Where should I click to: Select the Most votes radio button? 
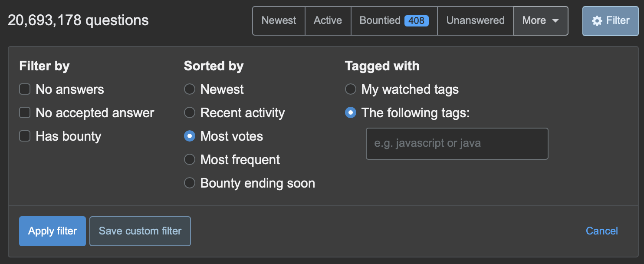coord(190,136)
